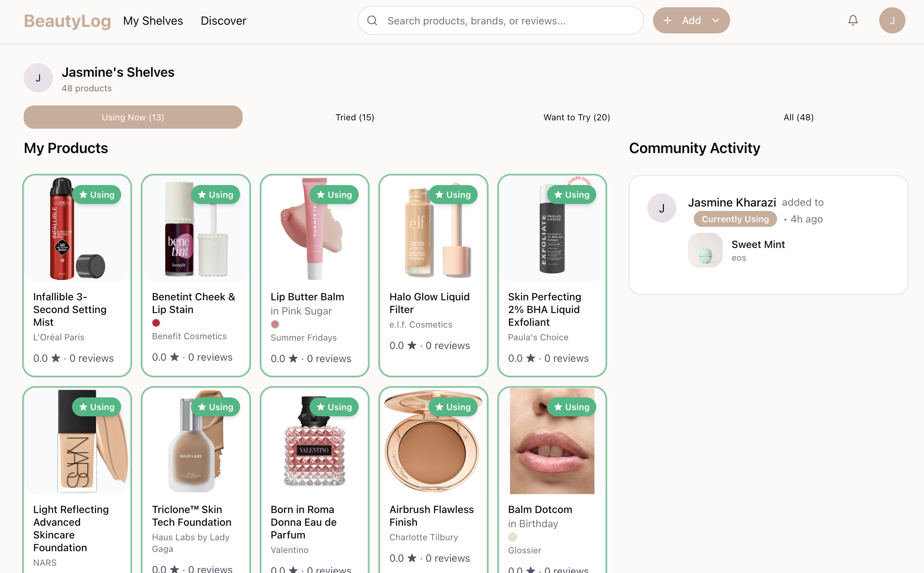Viewport: 924px width, 573px height.
Task: Toggle Using status on Born in Roma perfume
Action: [334, 406]
